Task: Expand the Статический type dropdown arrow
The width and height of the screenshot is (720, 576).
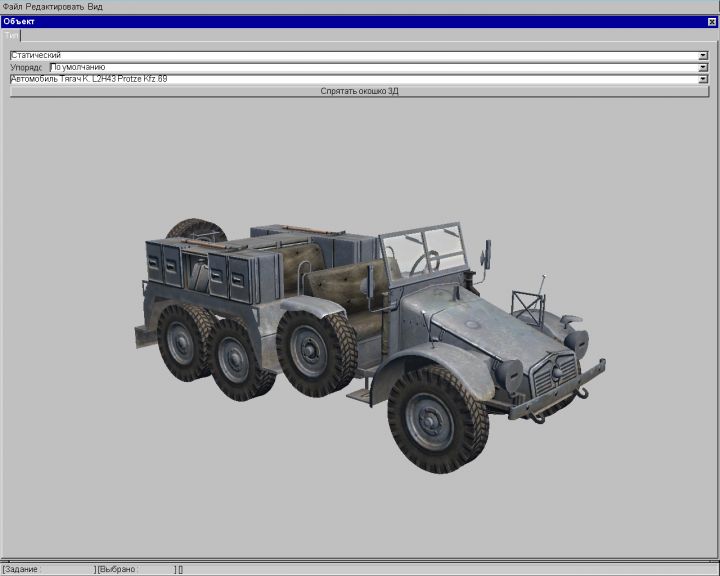Action: coord(703,55)
